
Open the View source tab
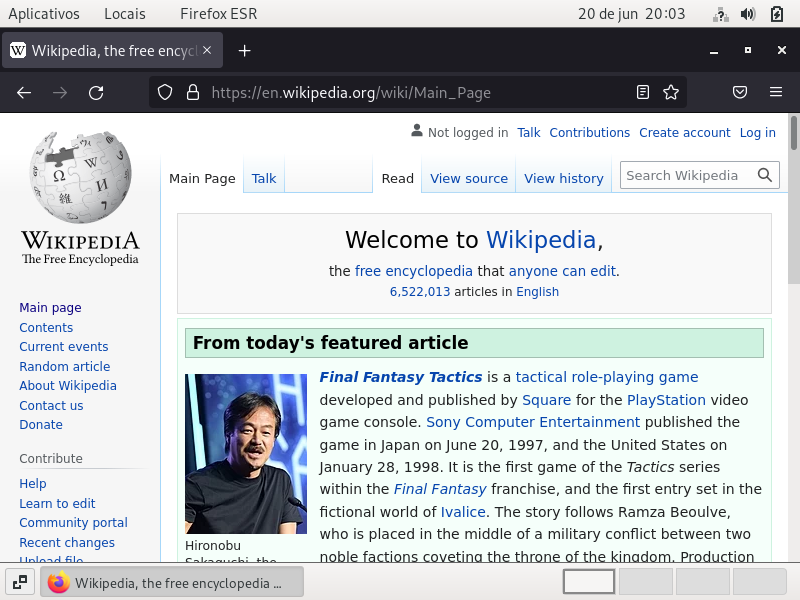coord(469,179)
